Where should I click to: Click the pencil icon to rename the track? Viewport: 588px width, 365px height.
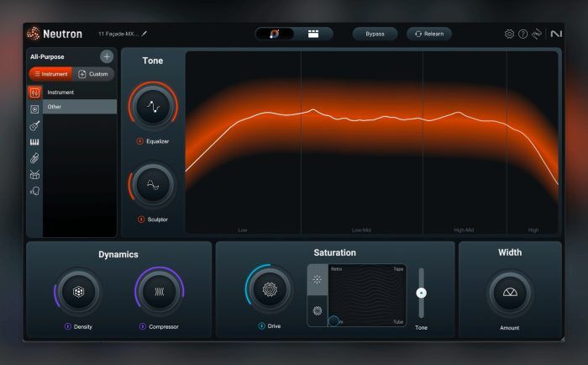(144, 34)
